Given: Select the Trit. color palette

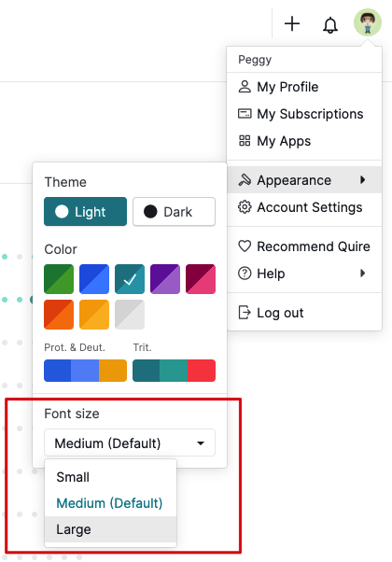Looking at the screenshot, I should click(x=174, y=371).
